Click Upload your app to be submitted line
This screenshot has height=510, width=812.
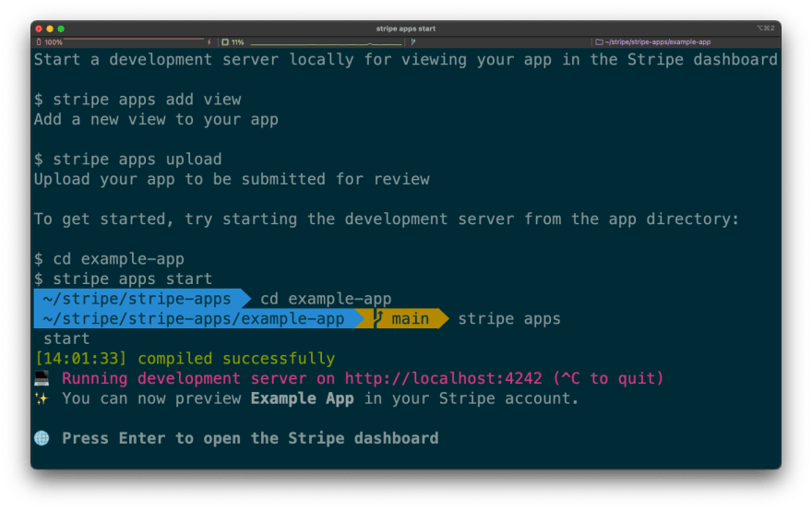coord(232,179)
